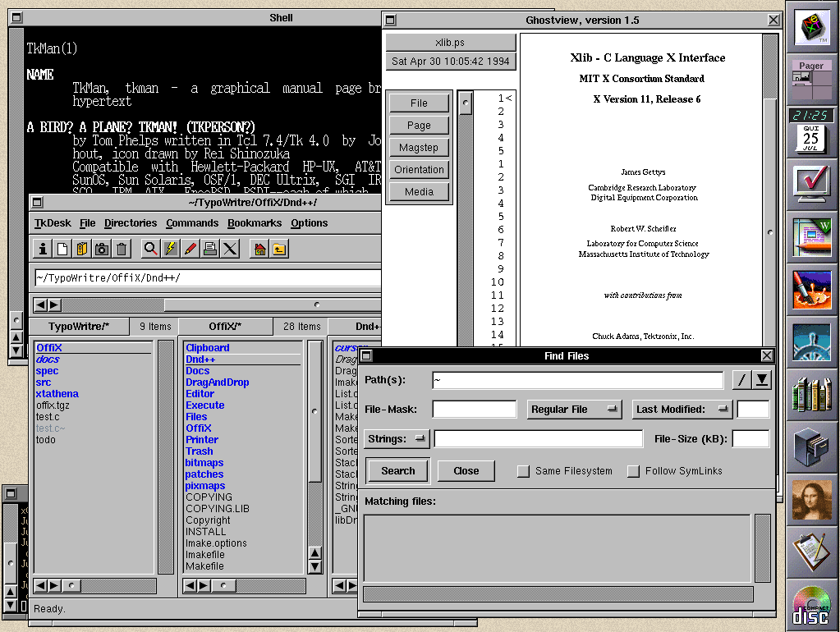Click the Page button in Ghostview
The image size is (840, 632).
(x=419, y=125)
